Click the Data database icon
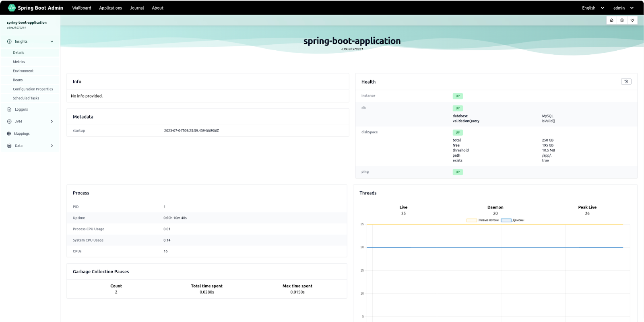Screen dimensions: 644x322 coord(9,146)
